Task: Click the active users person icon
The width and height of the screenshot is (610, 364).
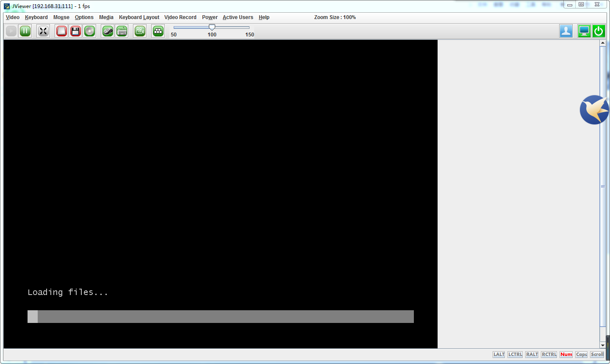Action: tap(566, 31)
